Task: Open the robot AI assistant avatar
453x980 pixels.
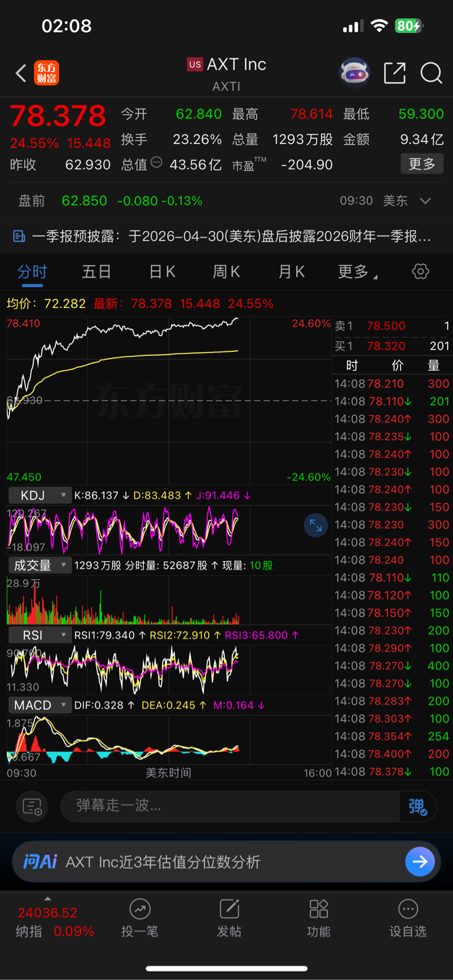Action: pos(354,73)
